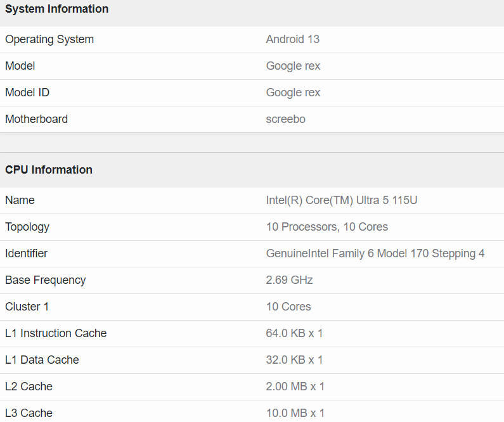
Task: Select the 10.0 MB x 1 value
Action: [295, 413]
